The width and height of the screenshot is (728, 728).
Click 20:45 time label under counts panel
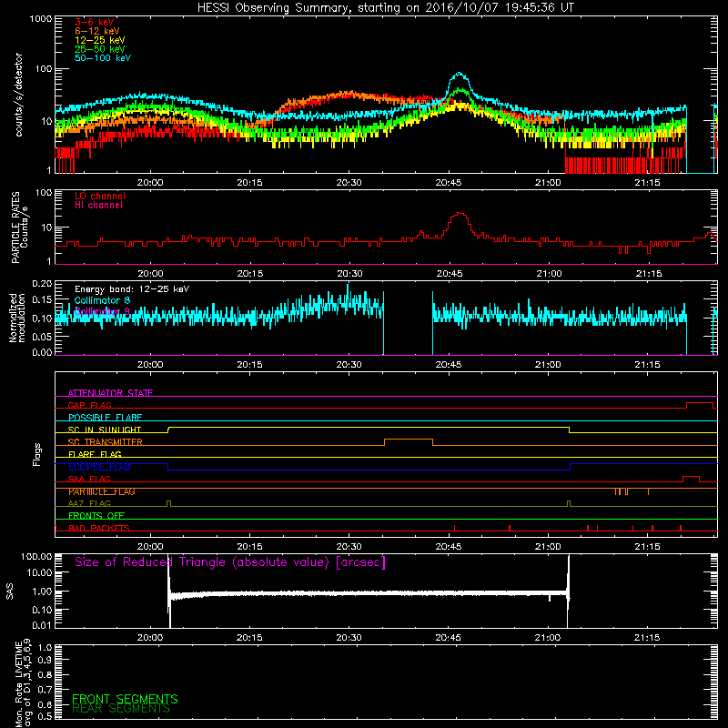tap(449, 183)
